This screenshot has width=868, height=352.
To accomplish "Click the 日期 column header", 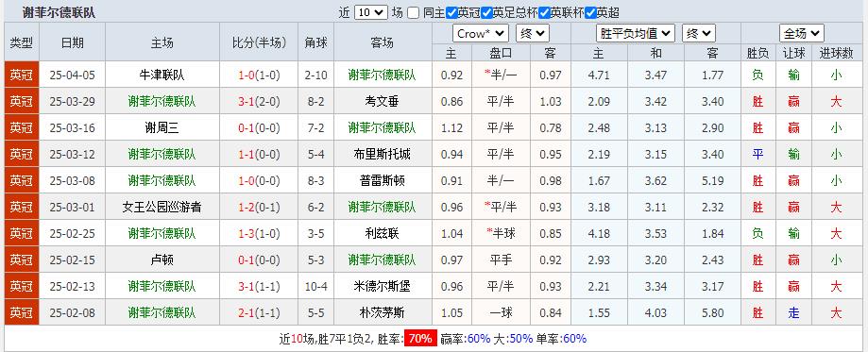I will 73,42.
